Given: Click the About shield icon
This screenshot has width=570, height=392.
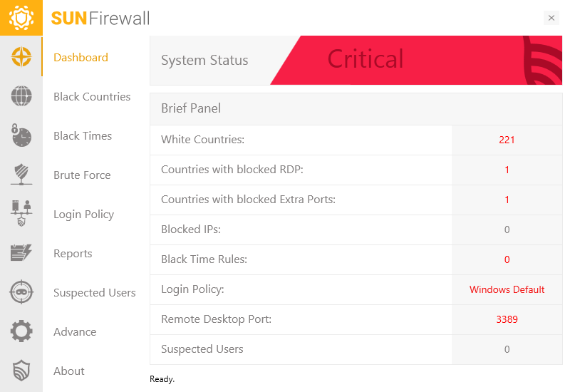Looking at the screenshot, I should (x=21, y=371).
